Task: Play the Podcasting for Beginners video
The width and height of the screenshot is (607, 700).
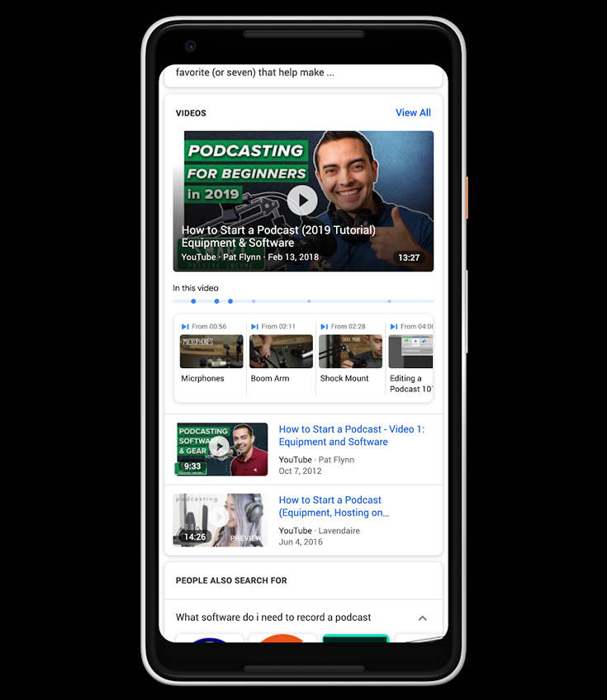Action: click(302, 200)
